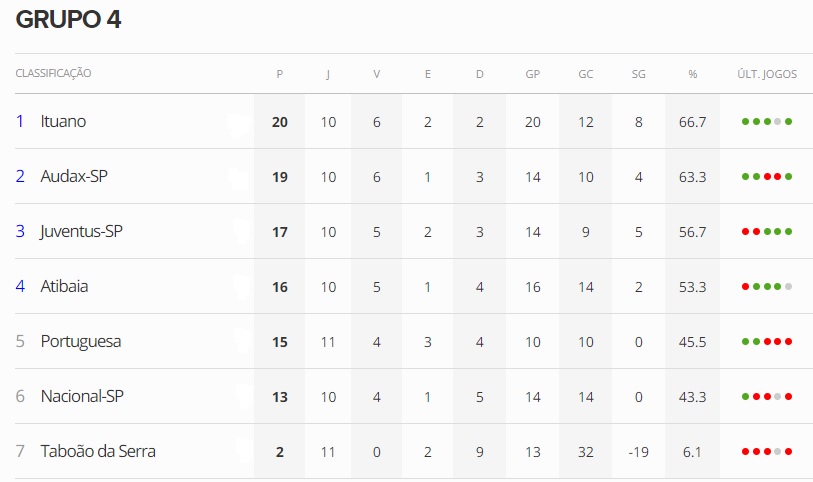Screen dimensions: 813x482
Task: Select Taboão da Serra team name
Action: tap(98, 451)
